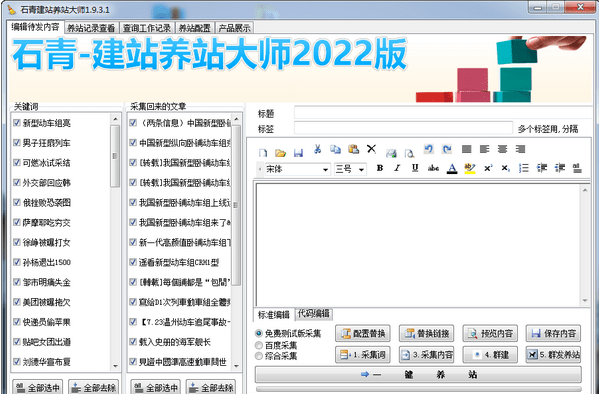Click the New document icon in editor toolbar
This screenshot has height=394, width=599.
[x=262, y=153]
